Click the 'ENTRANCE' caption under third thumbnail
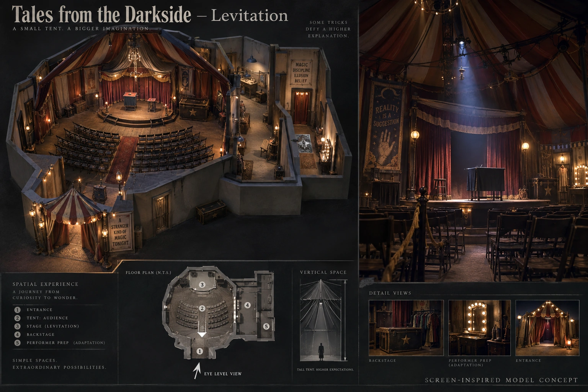Screen dimensions: 588x392 [x=528, y=361]
